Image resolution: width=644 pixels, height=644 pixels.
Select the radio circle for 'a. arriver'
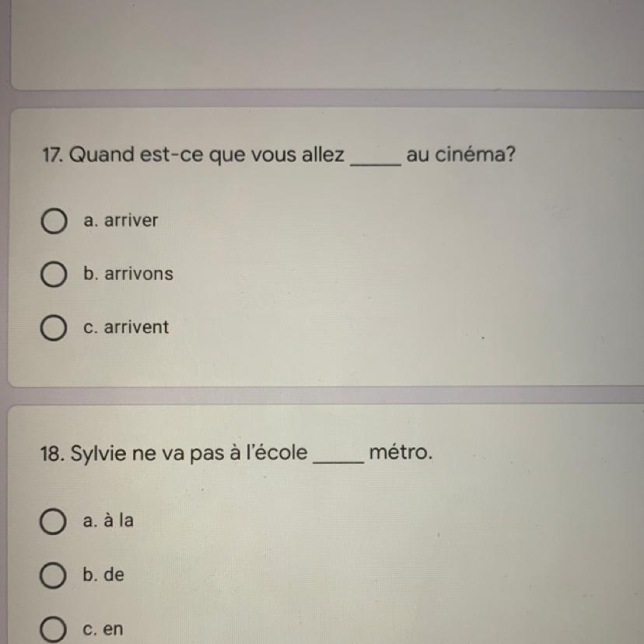(x=54, y=221)
